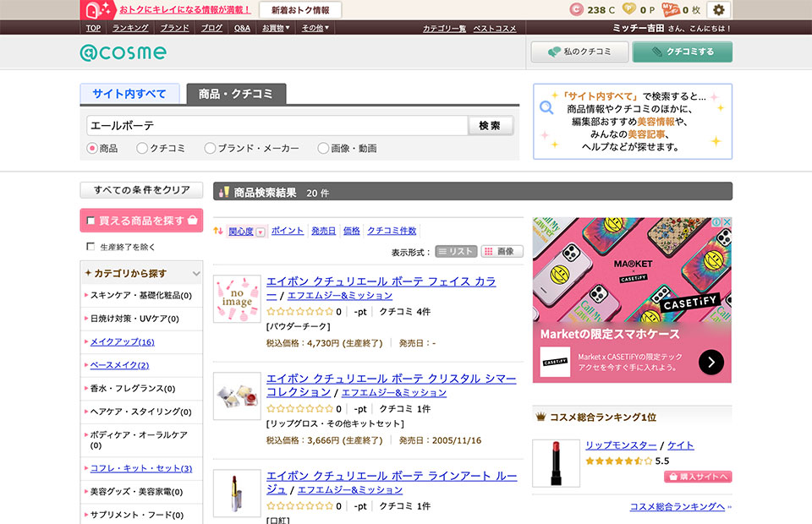Open the ブログ nav item
812x524 pixels.
point(211,28)
